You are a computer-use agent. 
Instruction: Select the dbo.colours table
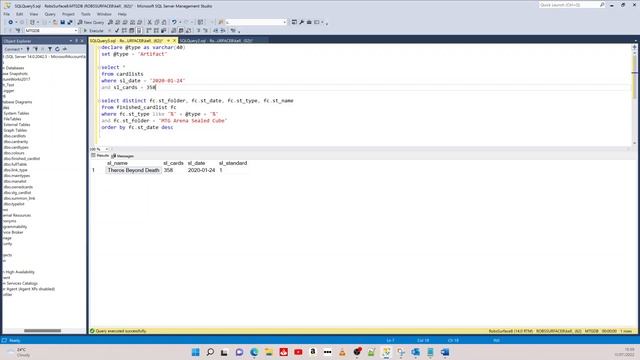14,153
